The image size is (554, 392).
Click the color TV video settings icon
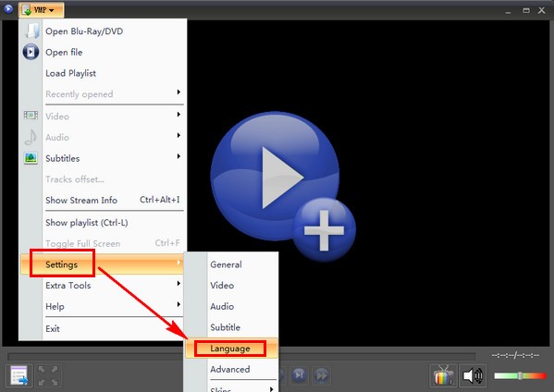443,375
